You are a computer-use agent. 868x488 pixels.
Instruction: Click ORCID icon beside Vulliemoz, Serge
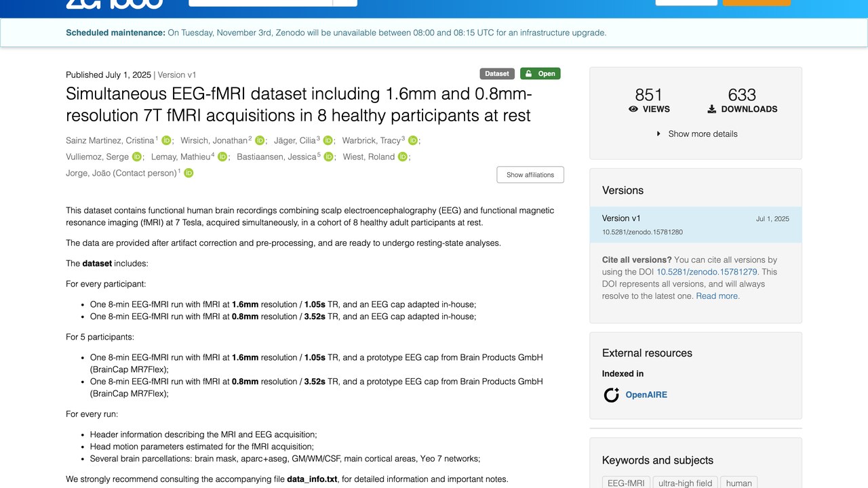pos(137,157)
